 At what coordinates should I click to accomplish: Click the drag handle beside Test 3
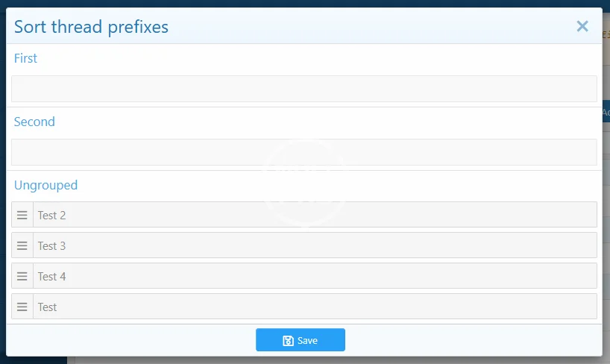click(22, 245)
